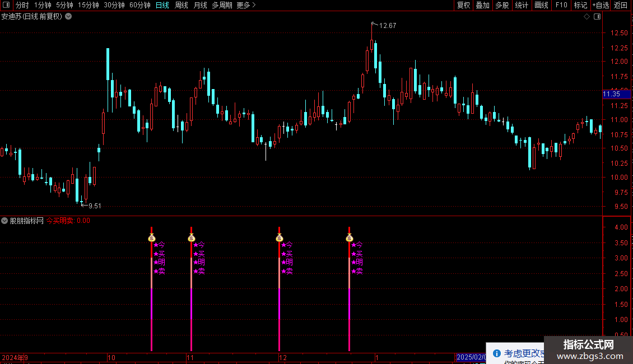
Task: Open the 多股 multi-stock view
Action: pos(502,5)
